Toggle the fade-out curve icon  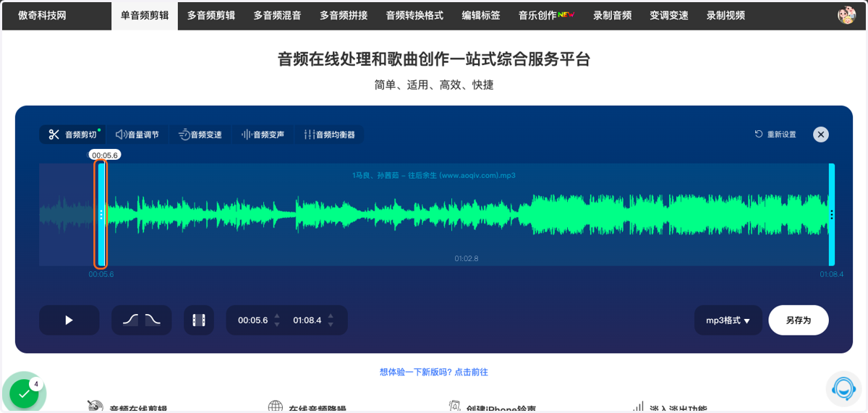[x=153, y=320]
